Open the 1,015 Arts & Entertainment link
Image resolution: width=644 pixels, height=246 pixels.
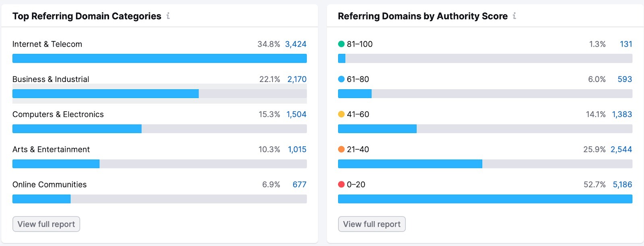296,149
